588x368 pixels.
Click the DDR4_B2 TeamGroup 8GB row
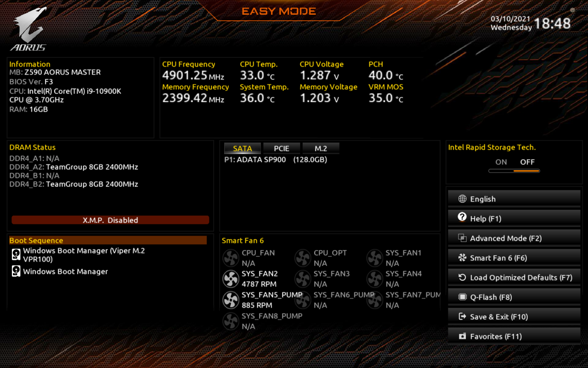[73, 184]
